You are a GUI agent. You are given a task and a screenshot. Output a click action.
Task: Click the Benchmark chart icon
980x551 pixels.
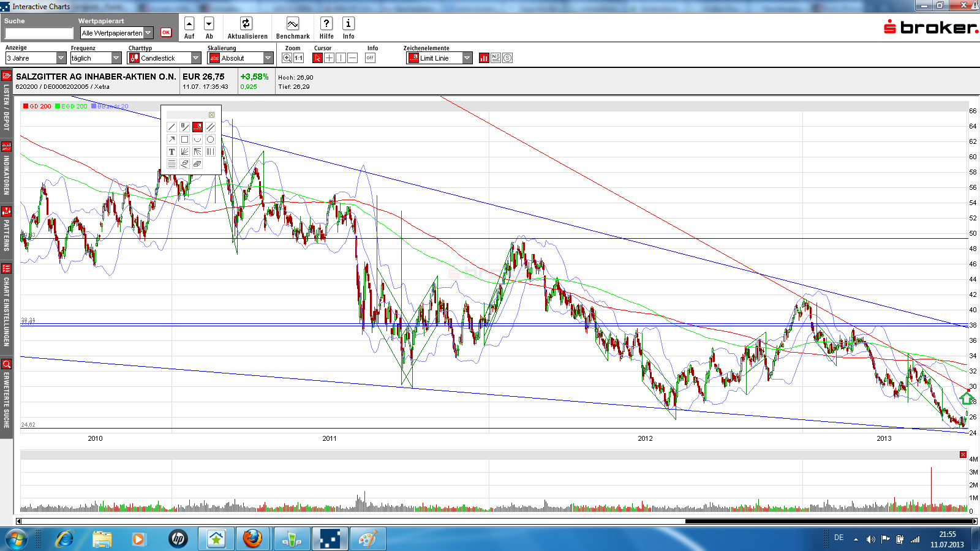pos(293,24)
